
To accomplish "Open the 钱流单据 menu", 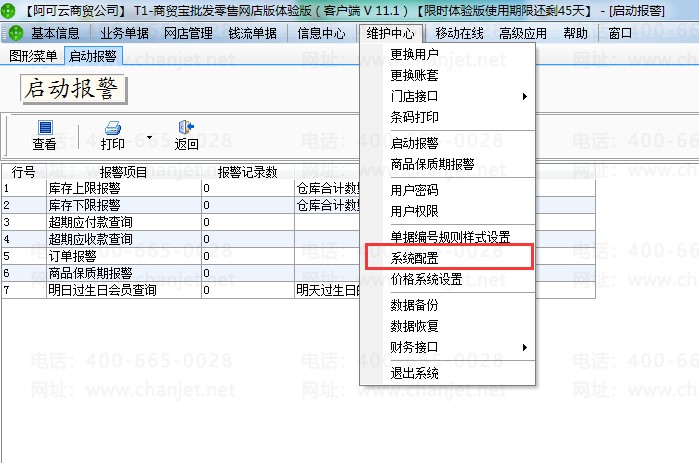I will pyautogui.click(x=252, y=33).
